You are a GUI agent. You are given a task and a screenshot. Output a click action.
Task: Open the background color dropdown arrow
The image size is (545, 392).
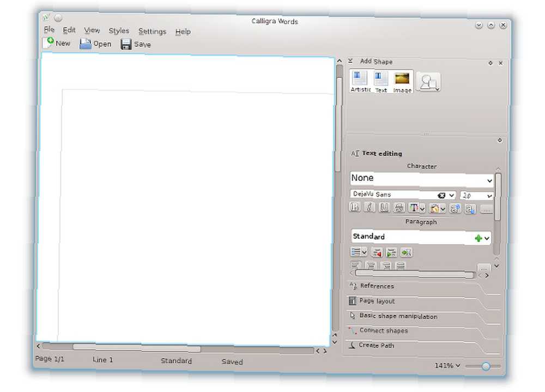pyautogui.click(x=443, y=209)
